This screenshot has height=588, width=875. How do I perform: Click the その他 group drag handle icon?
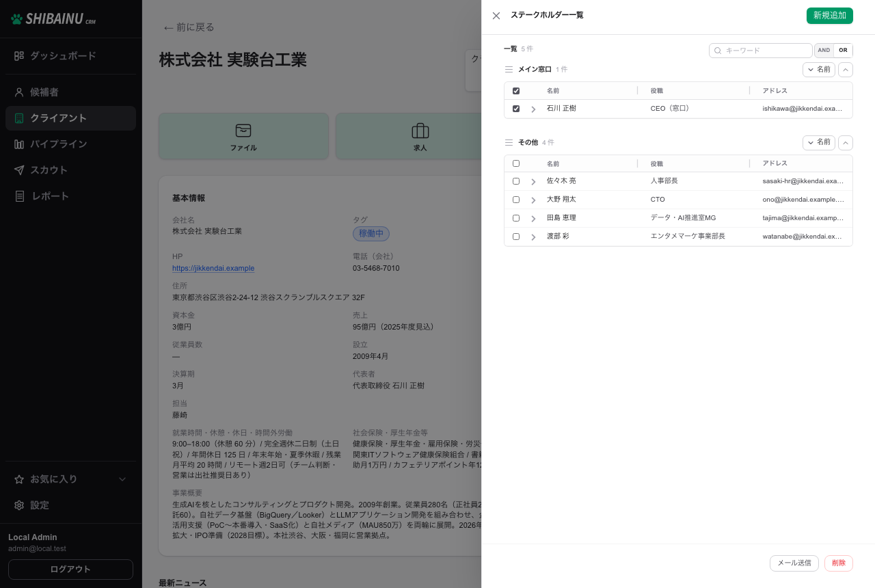pyautogui.click(x=509, y=142)
